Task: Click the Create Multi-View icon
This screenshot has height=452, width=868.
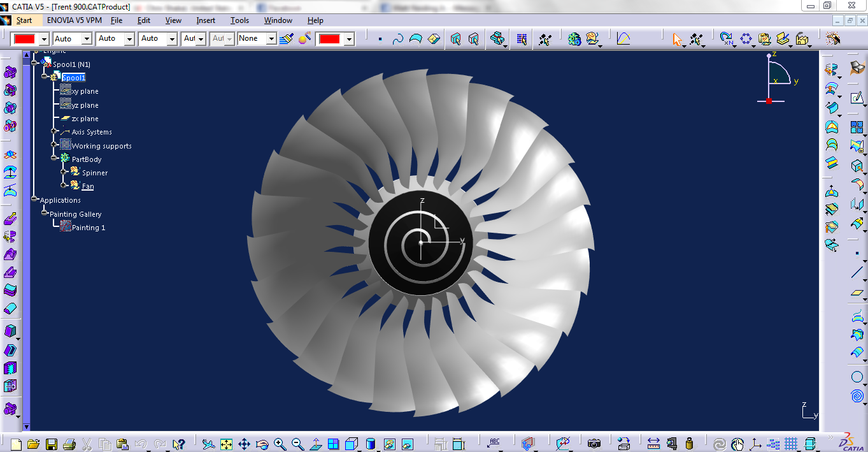Action: [x=334, y=444]
